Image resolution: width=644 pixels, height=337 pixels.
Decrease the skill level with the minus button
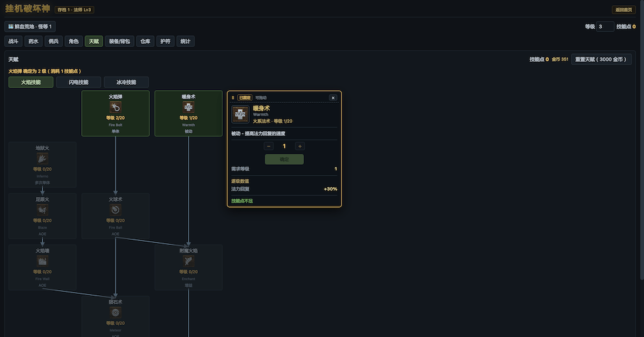point(269,146)
